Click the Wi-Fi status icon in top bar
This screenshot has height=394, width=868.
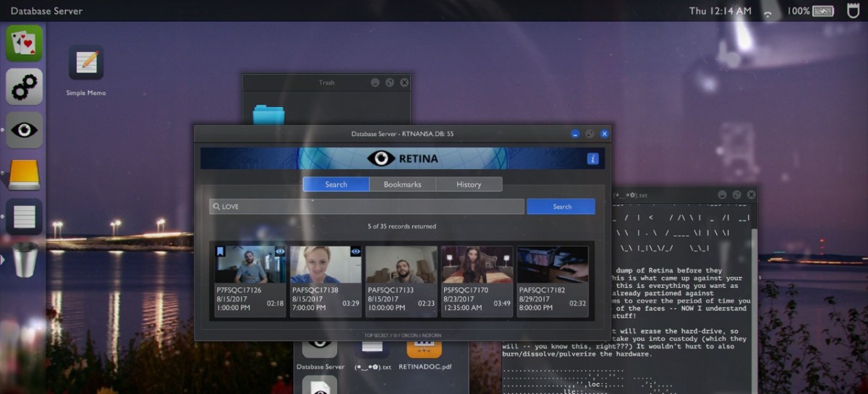click(767, 12)
